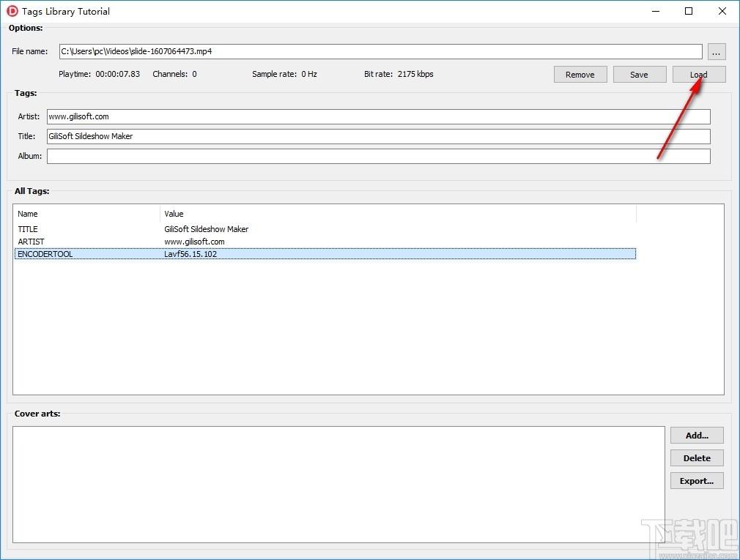740x560 pixels.
Task: Close the Tags Library Tutorial window
Action: coord(722,11)
